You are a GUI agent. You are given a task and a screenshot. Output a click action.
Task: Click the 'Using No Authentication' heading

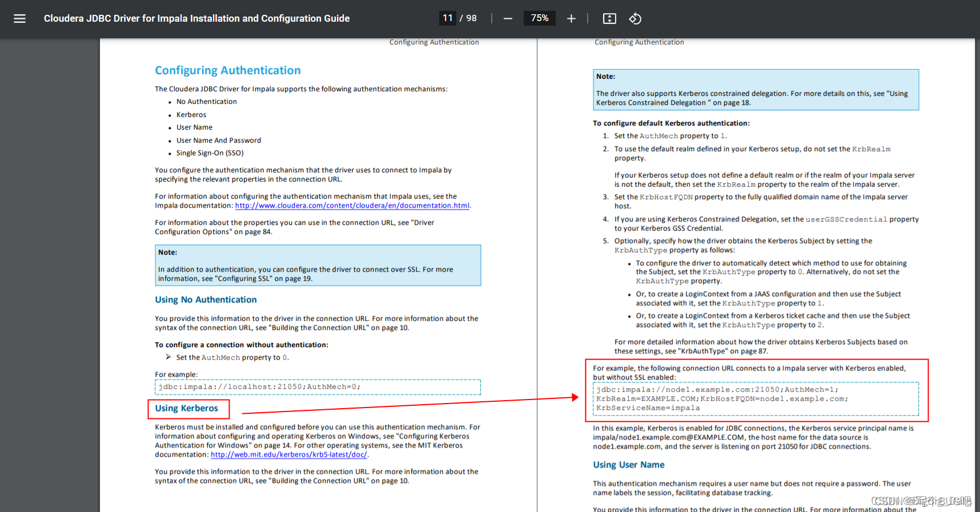(x=206, y=300)
